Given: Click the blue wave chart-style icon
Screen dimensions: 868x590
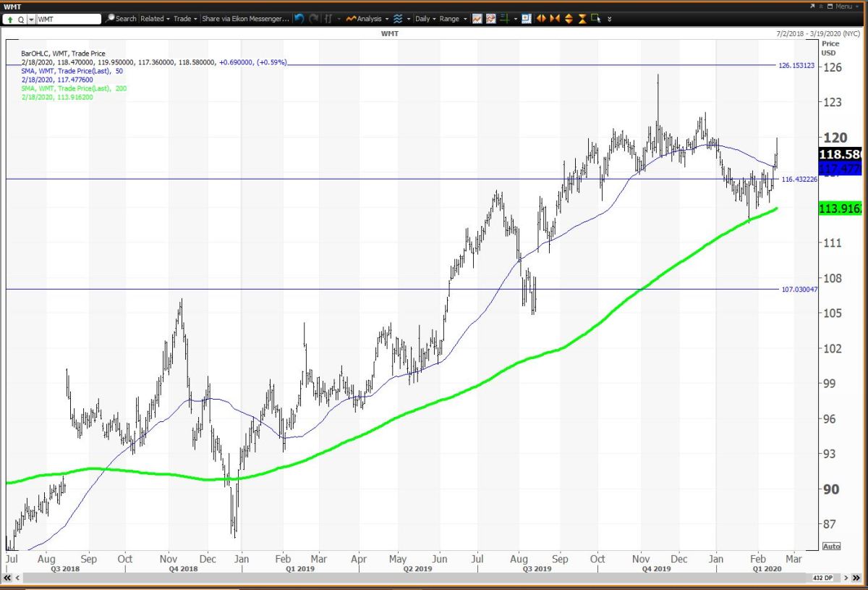Looking at the screenshot, I should point(399,18).
